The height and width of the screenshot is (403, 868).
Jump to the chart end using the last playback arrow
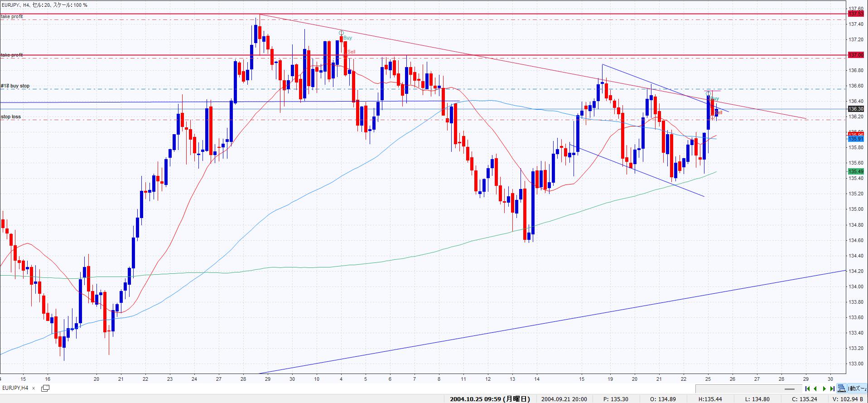(x=832, y=388)
